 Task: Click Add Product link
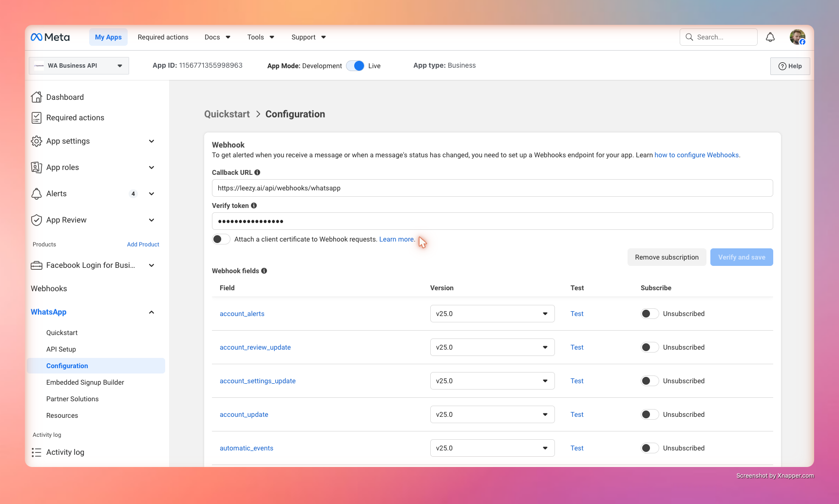pyautogui.click(x=143, y=244)
